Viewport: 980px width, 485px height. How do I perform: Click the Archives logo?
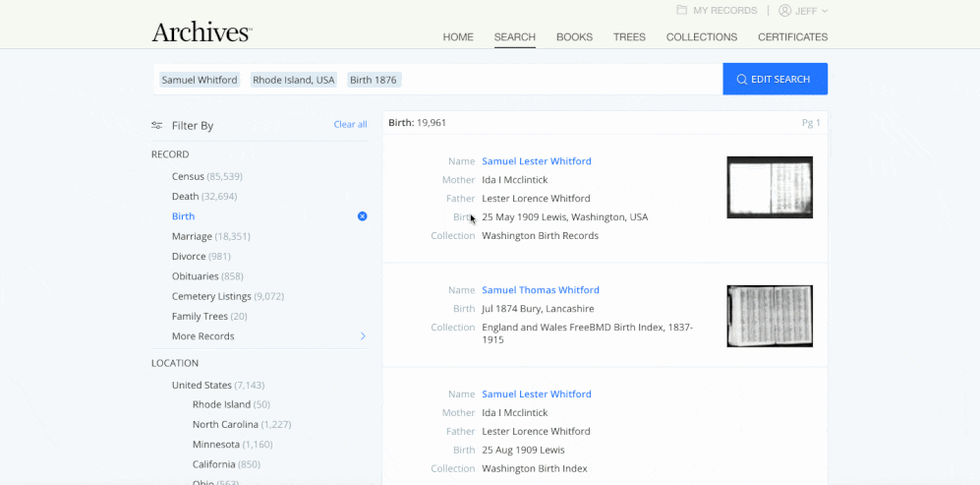(202, 31)
